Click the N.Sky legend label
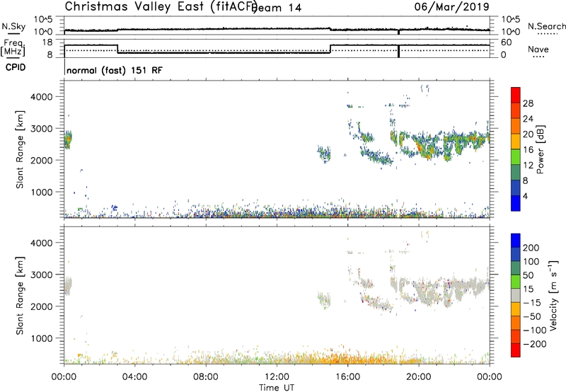Viewport: 566px width, 392px height. coord(13,26)
